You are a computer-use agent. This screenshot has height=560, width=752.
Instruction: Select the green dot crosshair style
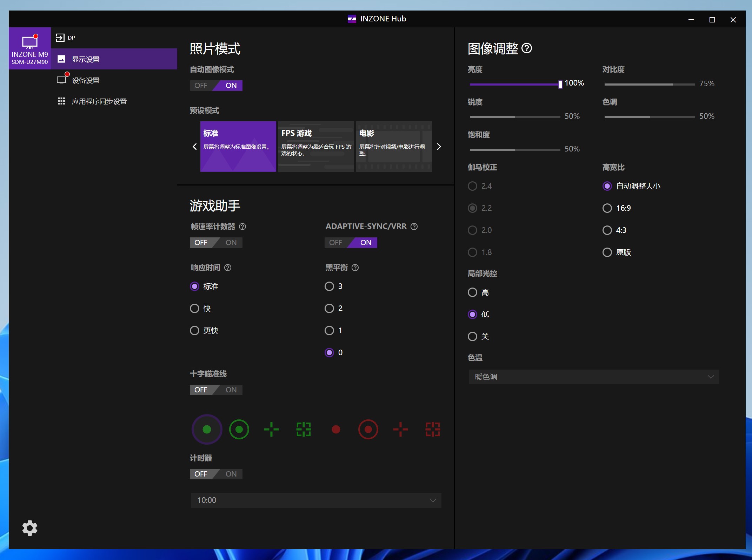(x=207, y=429)
